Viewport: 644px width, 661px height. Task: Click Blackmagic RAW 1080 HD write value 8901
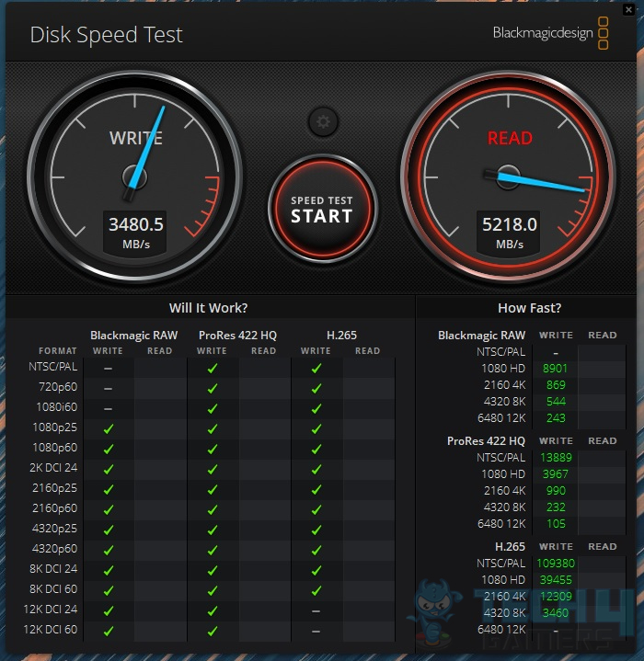coord(555,369)
